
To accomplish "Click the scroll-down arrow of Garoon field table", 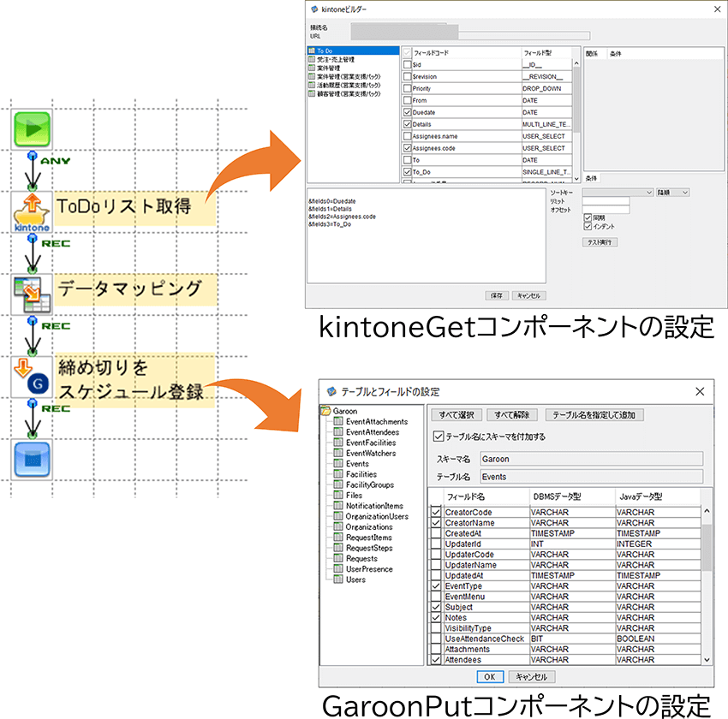I will (707, 660).
